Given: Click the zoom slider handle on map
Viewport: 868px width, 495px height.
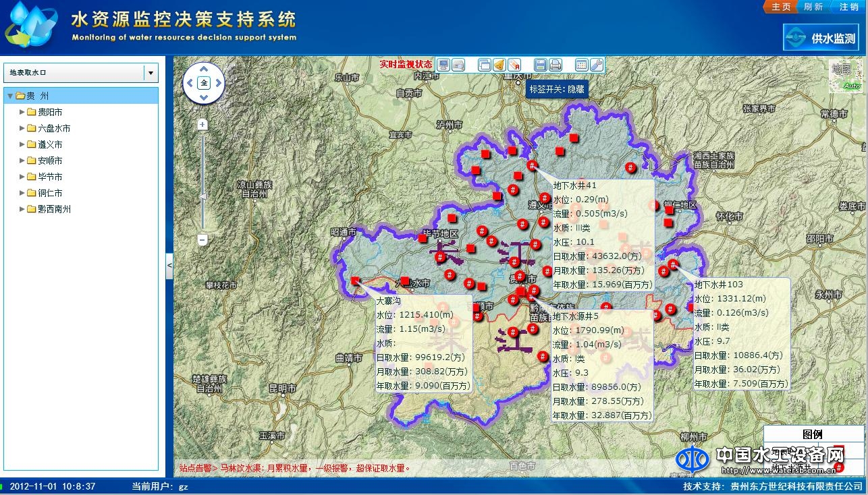Looking at the screenshot, I should pos(202,196).
